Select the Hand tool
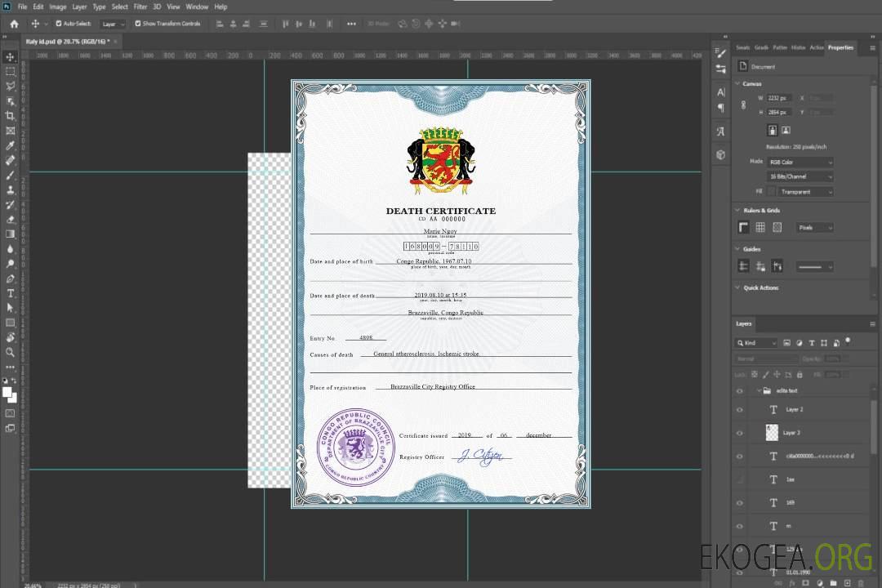The height and width of the screenshot is (588, 882). coord(10,337)
